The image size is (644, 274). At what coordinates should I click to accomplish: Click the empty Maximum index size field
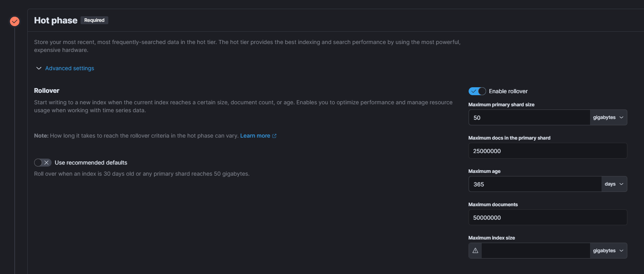coord(535,251)
